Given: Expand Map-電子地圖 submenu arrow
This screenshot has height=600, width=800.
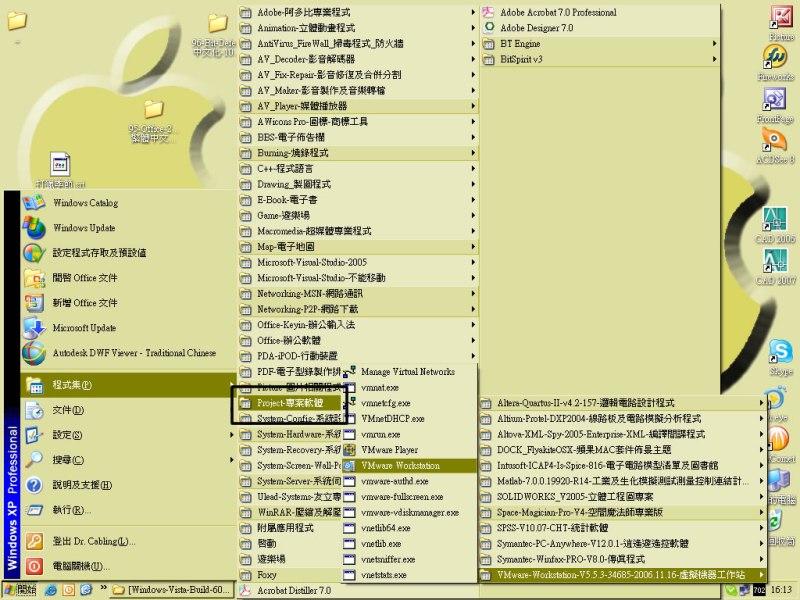Looking at the screenshot, I should coord(473,247).
